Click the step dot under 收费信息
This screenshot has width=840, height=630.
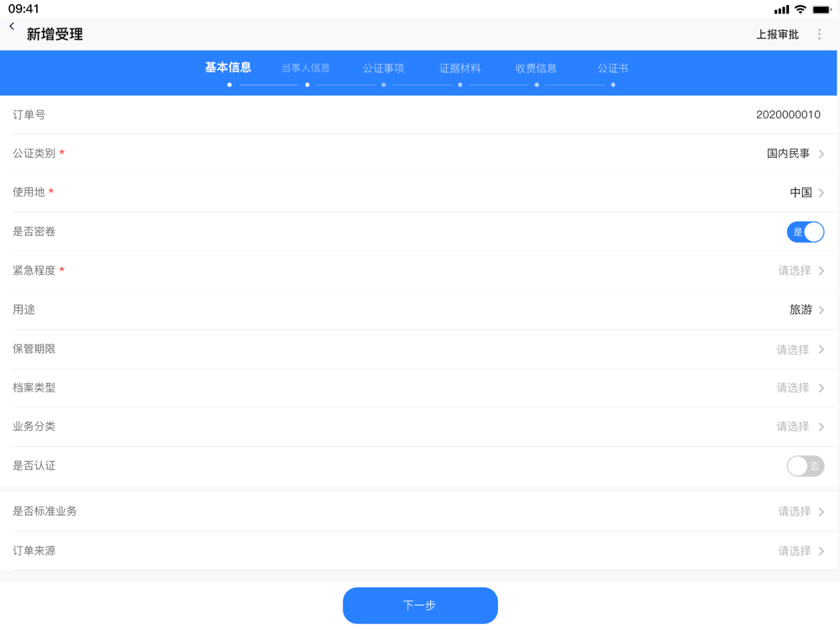pos(536,85)
